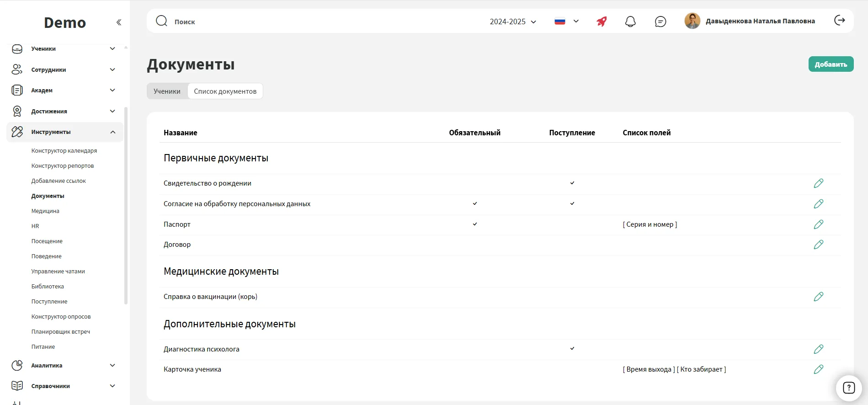Click Обязательный checkmark for Паспорт
Screen dimensions: 868x405
click(x=475, y=224)
